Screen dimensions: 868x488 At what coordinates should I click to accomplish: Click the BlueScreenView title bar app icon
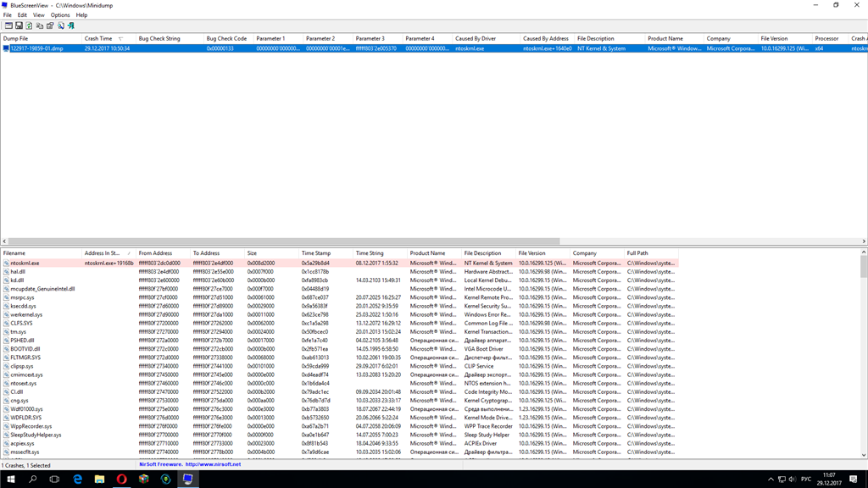point(5,5)
